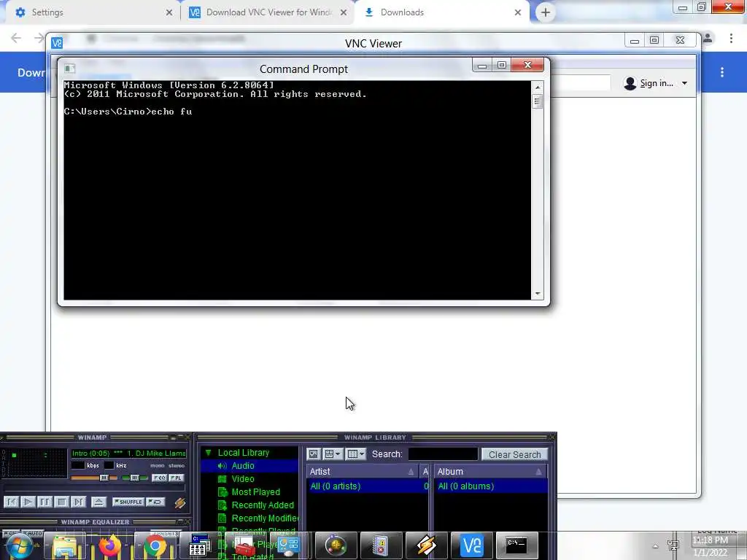Click Command Prompt scroll up arrow
This screenshot has width=747, height=560.
(538, 87)
